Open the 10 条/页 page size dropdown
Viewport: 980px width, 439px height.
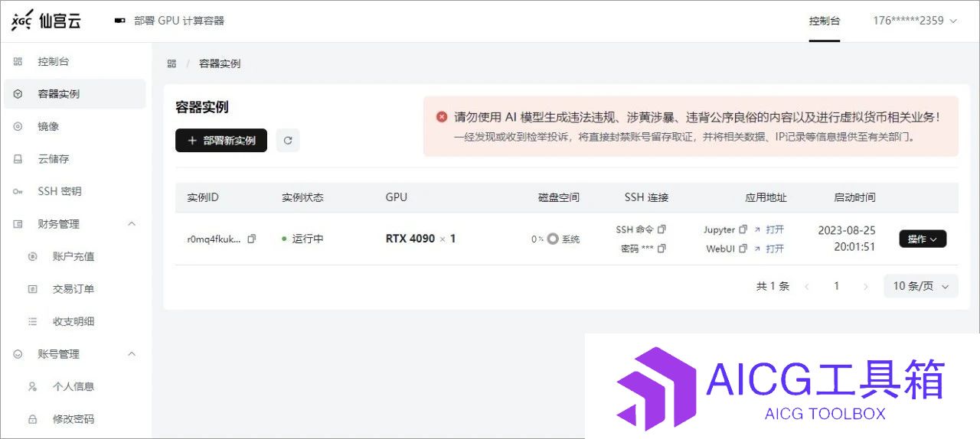click(x=920, y=286)
